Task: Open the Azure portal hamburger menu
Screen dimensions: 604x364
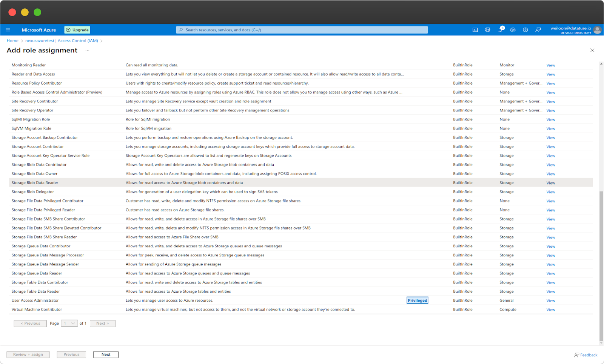Action: pos(8,30)
